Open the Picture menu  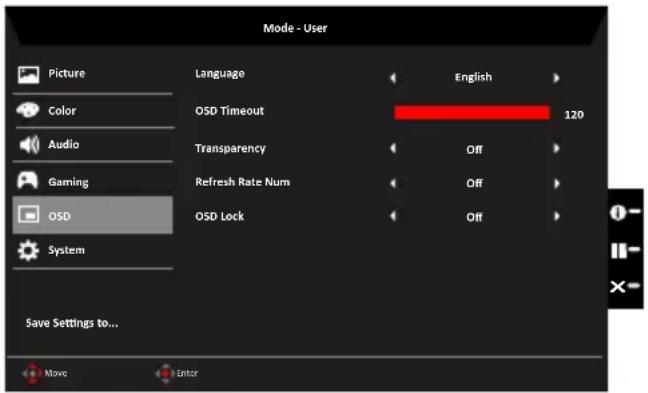[93, 74]
